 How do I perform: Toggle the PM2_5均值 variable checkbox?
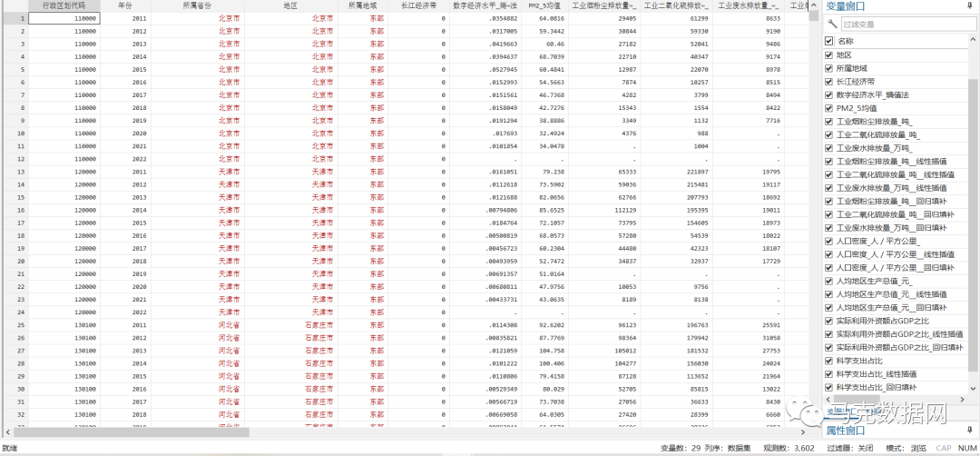pyautogui.click(x=829, y=107)
